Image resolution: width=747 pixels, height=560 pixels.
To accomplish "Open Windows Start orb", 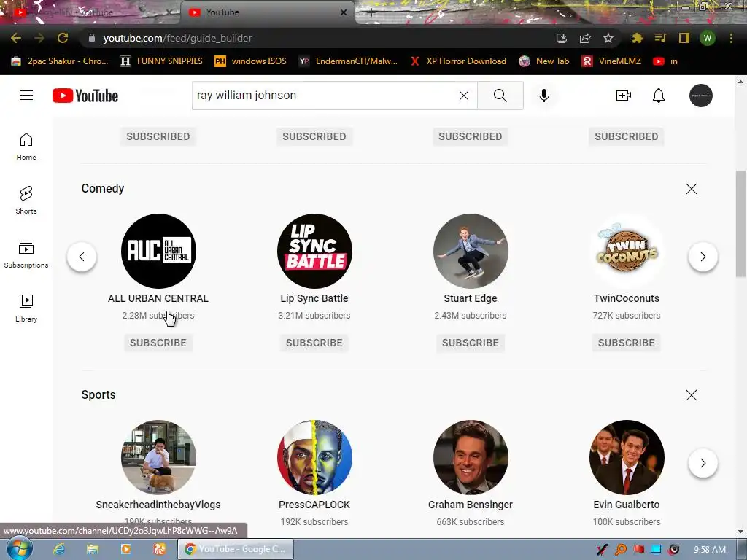I will (20, 548).
